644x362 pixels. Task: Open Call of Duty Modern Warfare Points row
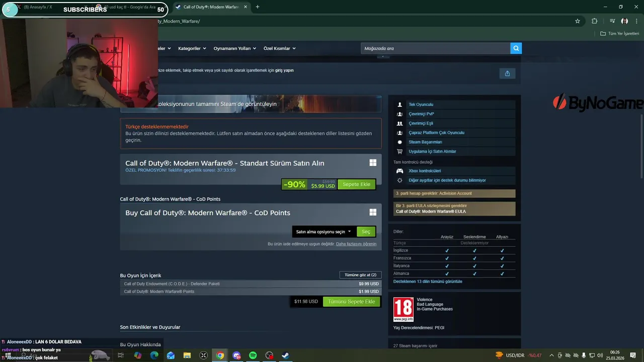tap(251, 292)
